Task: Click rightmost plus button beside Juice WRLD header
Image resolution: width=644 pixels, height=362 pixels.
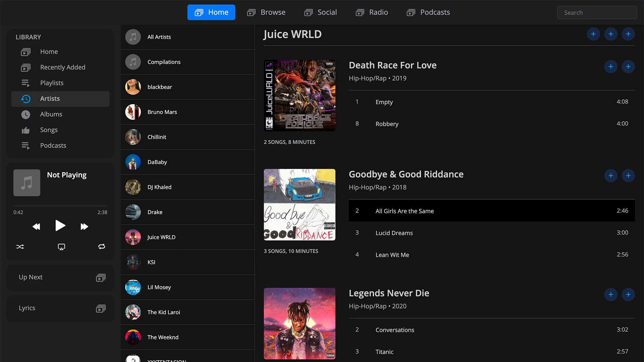Action: [628, 34]
